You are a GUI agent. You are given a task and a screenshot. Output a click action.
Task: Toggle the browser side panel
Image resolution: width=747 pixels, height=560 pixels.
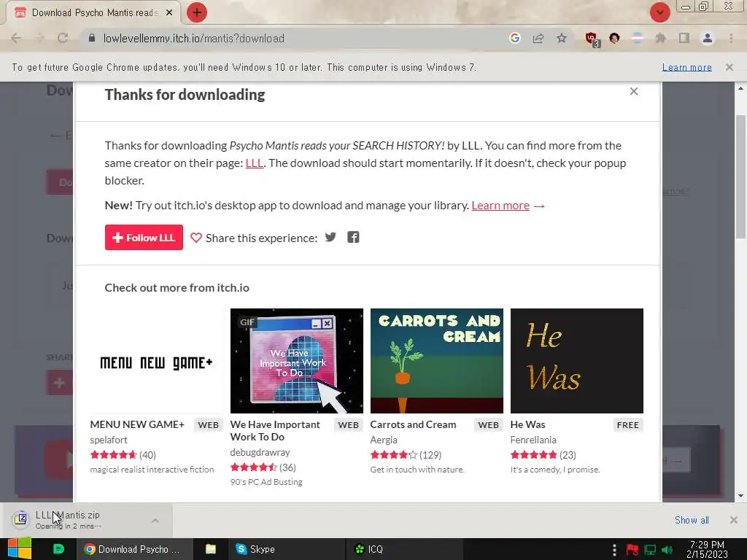(x=684, y=38)
